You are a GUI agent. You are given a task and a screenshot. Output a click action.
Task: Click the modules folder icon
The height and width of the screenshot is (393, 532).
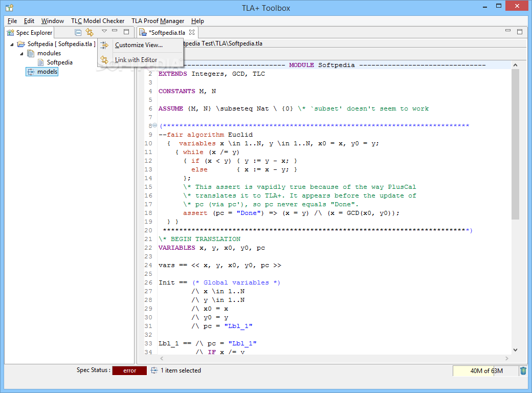(31, 53)
